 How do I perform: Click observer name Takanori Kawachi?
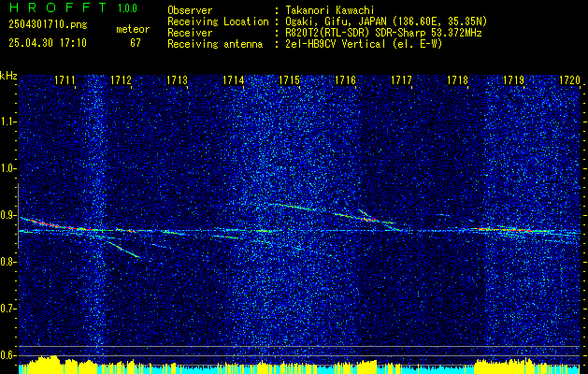tap(330, 10)
